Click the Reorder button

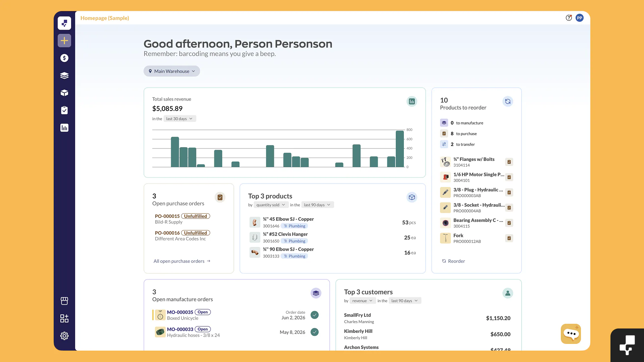[x=453, y=261]
